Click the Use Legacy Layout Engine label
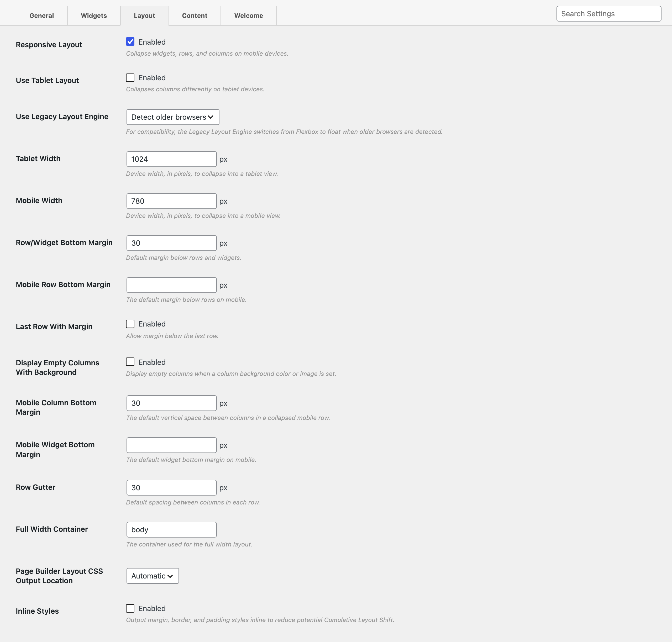This screenshot has height=642, width=672. coord(62,117)
